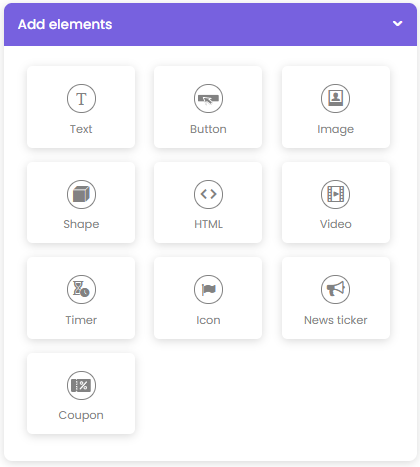Add a Timer via hourglass icon

pos(81,289)
